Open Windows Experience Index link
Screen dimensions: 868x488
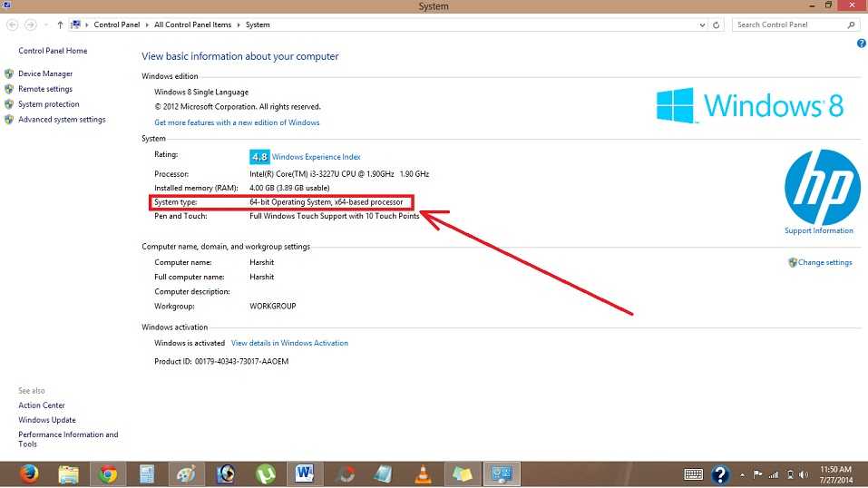pos(316,157)
